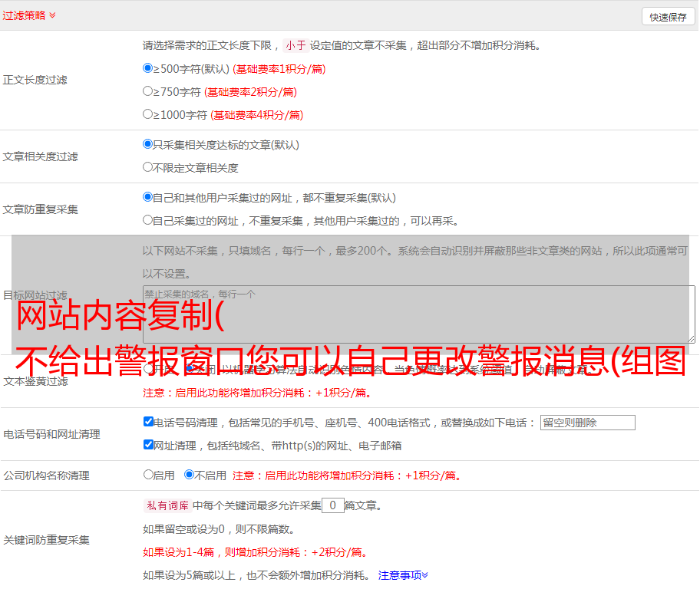Click the 文章相关度过滤 row label

(40, 156)
